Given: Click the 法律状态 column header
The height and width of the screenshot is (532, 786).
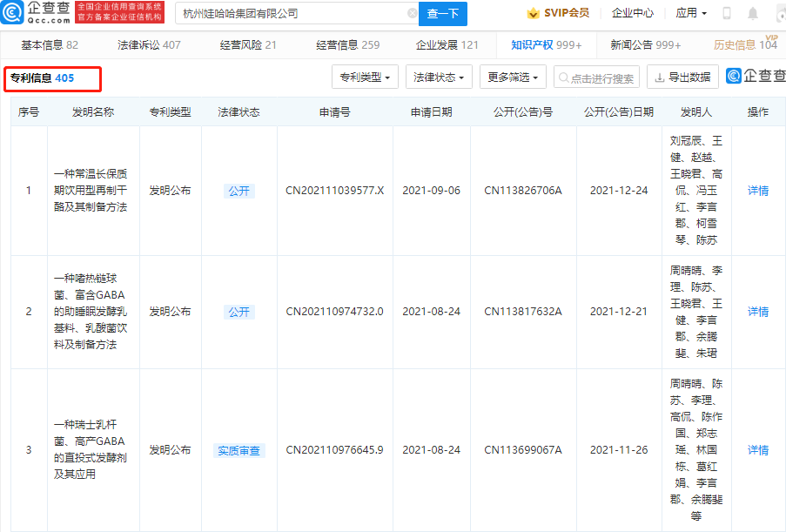Looking at the screenshot, I should click(x=239, y=111).
